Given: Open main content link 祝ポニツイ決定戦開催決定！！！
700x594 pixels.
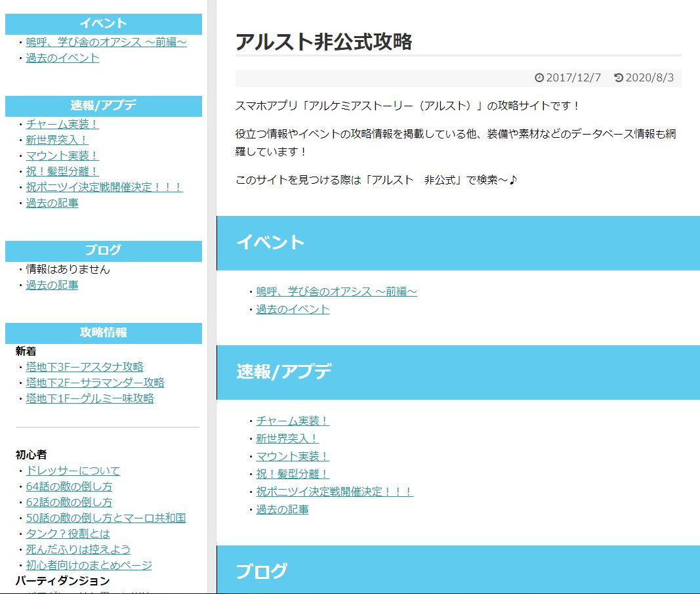Looking at the screenshot, I should (335, 491).
